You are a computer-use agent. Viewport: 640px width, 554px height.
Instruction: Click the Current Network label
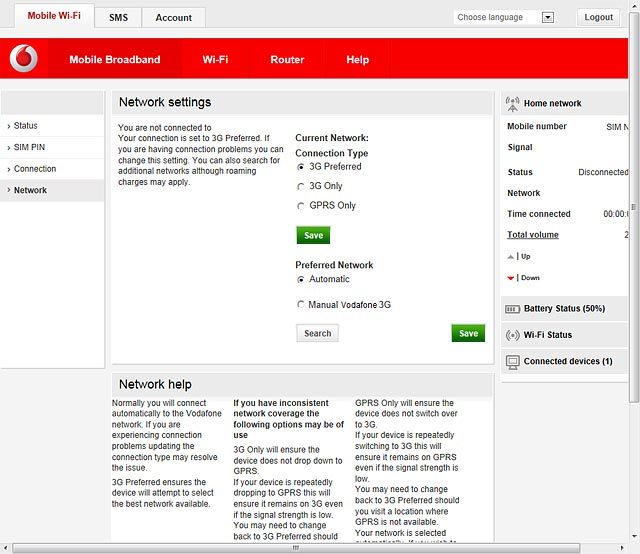pos(332,138)
